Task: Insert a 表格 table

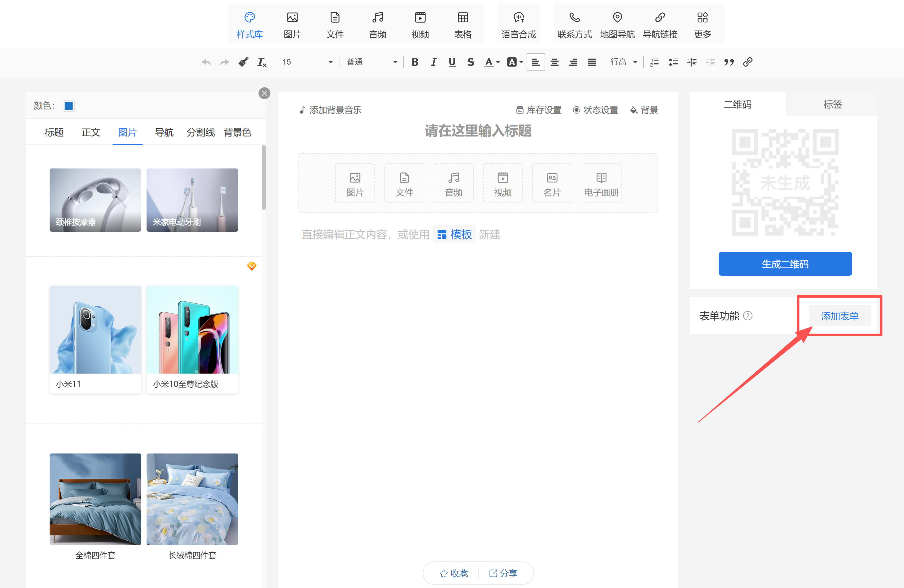Action: 463,24
